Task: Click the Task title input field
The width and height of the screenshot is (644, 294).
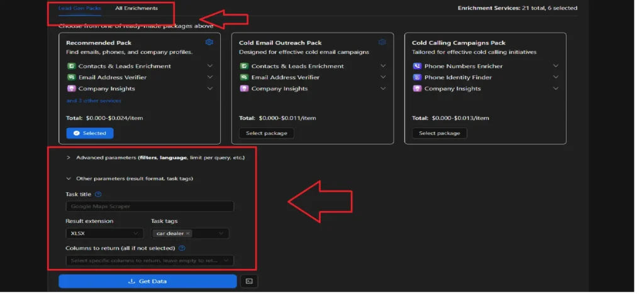Action: click(150, 206)
